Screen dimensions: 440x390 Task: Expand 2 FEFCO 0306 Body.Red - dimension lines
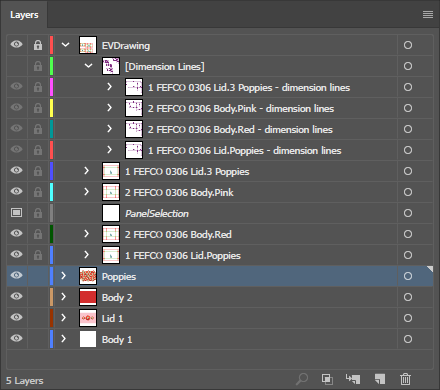pyautogui.click(x=109, y=129)
